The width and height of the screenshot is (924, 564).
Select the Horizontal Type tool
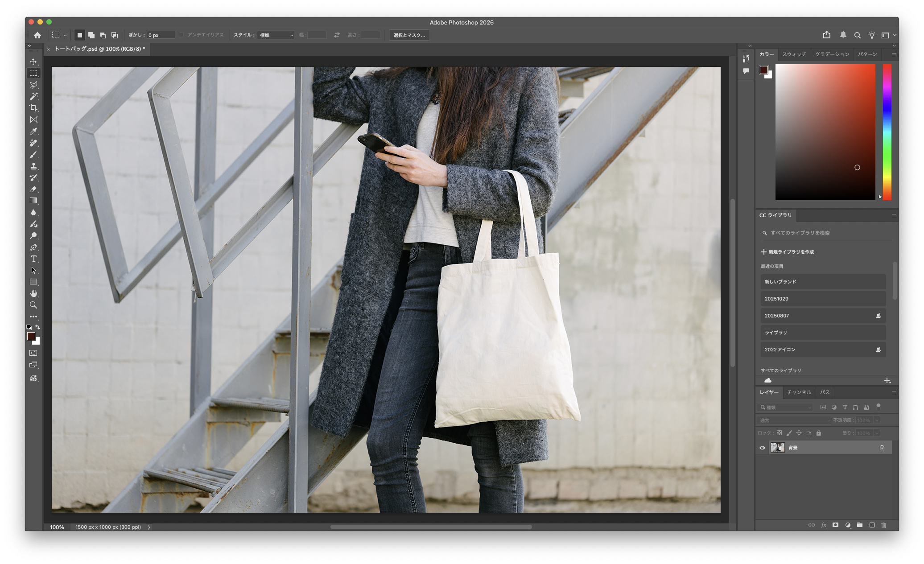[x=33, y=259]
